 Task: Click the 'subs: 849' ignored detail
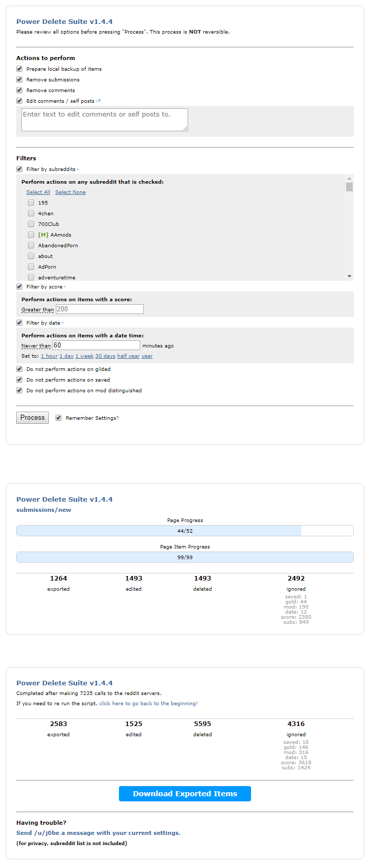coord(296,622)
